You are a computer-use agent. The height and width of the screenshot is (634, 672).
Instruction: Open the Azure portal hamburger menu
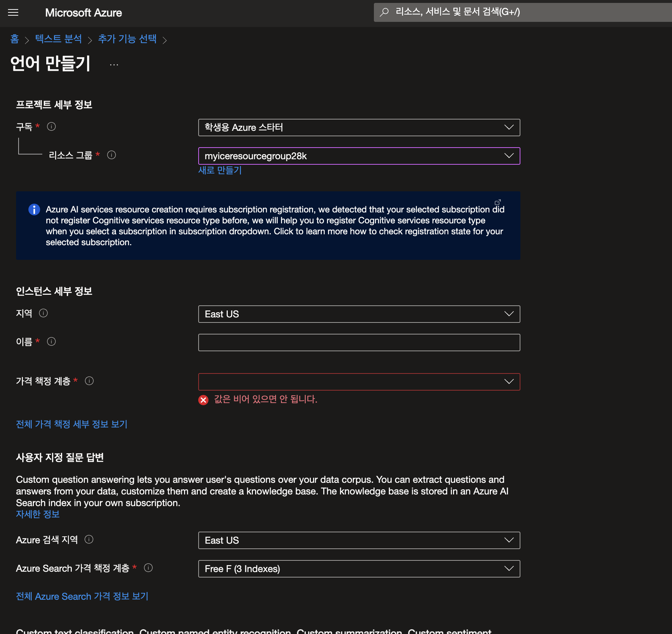13,13
